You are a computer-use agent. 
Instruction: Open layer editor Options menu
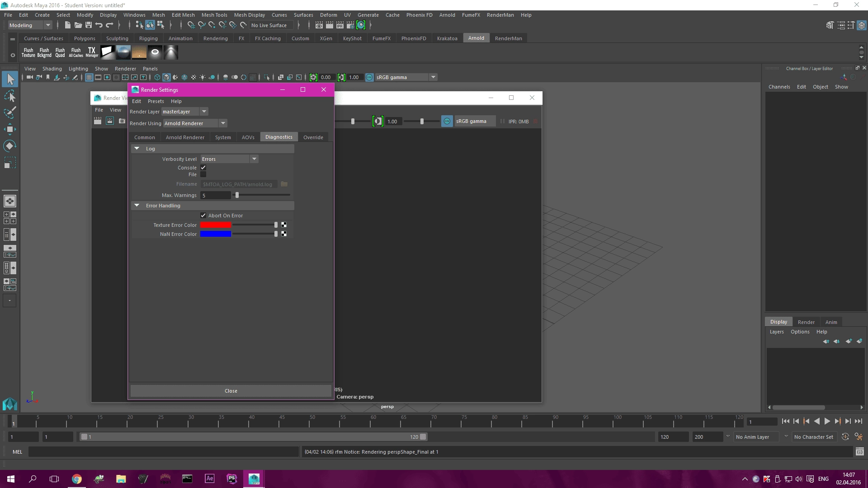pos(800,332)
